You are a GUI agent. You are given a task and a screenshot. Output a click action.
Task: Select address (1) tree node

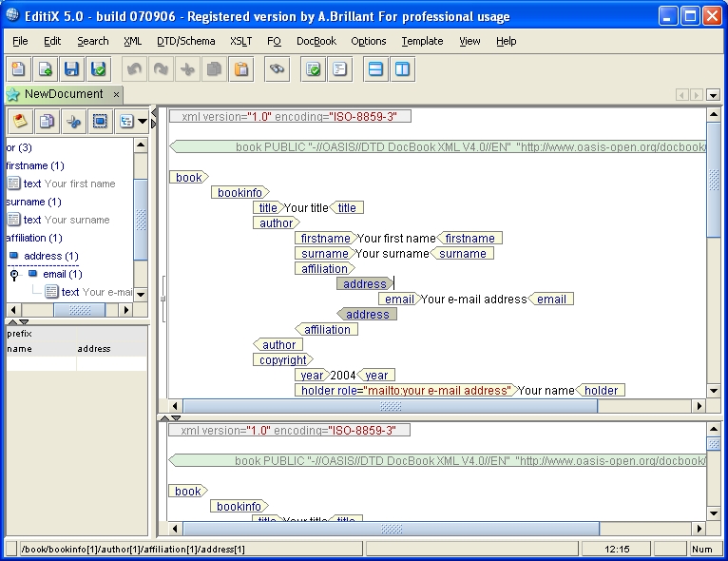tap(51, 256)
